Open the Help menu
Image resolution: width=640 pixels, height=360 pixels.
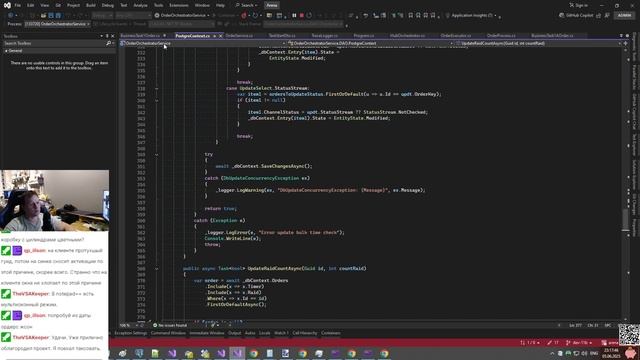[220, 5]
